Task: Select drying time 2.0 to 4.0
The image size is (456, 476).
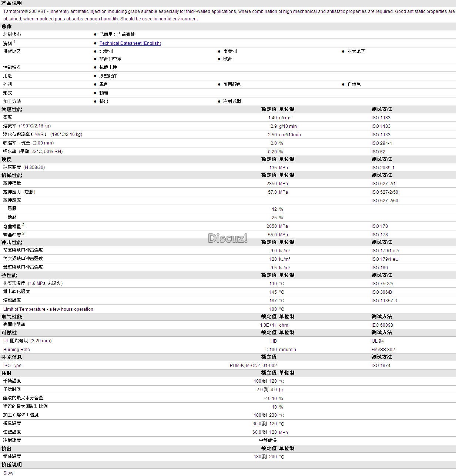Action: (266, 390)
